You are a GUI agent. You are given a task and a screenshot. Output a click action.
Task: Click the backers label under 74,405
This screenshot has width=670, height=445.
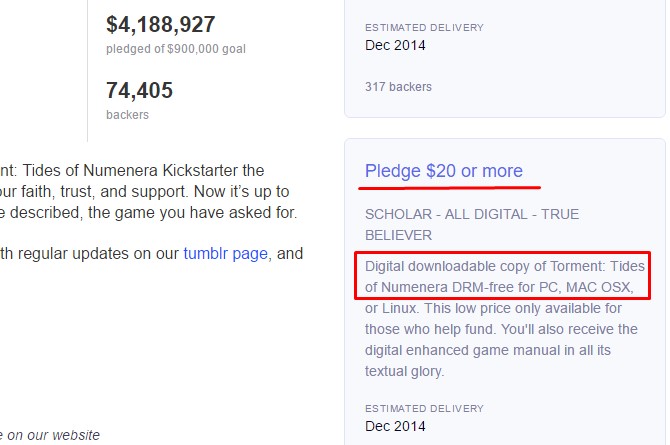(x=127, y=115)
